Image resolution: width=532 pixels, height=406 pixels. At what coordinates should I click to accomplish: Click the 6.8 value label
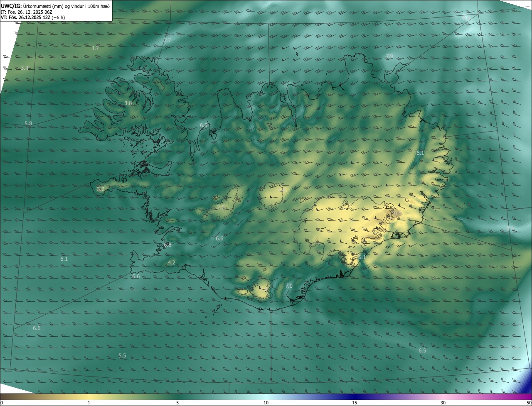coord(167,245)
